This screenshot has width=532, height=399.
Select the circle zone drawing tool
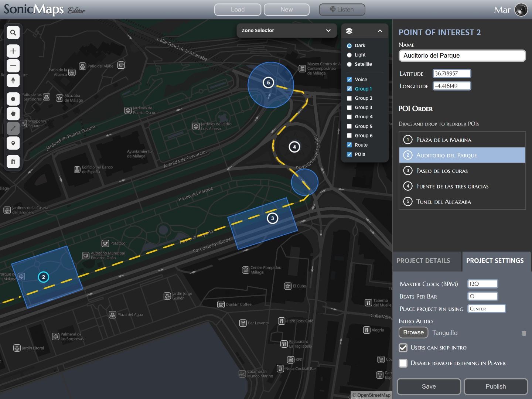click(13, 99)
